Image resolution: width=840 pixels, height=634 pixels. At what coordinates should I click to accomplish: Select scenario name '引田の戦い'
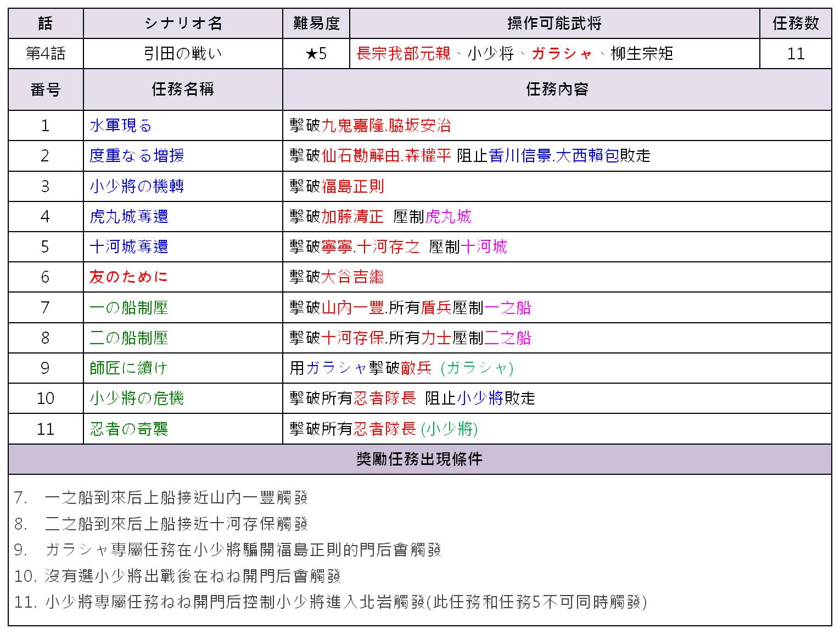point(183,54)
